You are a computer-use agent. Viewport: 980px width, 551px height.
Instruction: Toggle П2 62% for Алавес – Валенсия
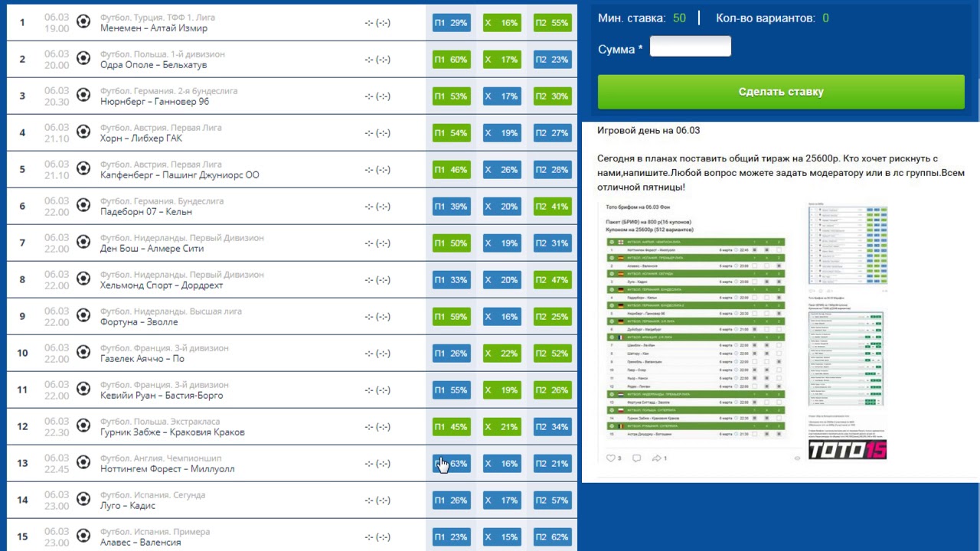(553, 537)
